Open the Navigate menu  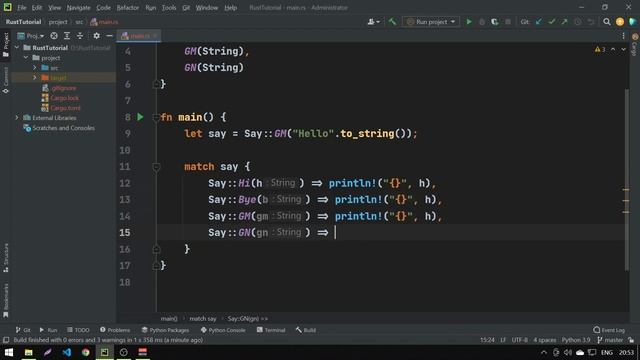tap(78, 7)
